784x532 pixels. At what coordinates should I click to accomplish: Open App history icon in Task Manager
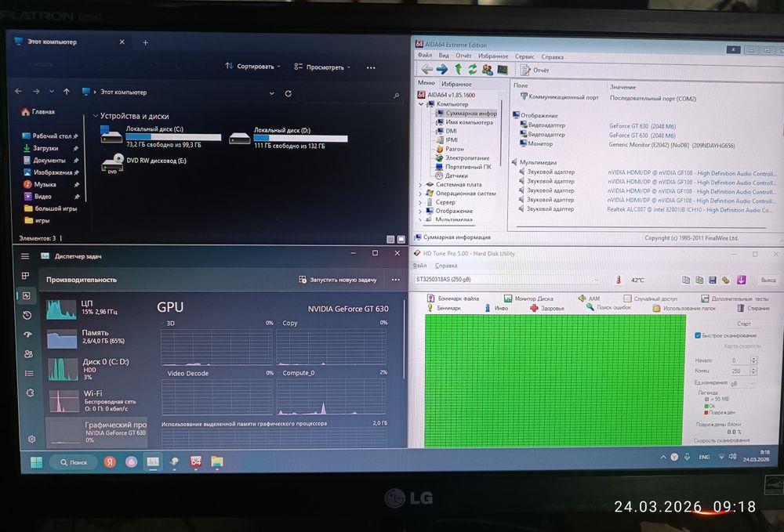[27, 315]
